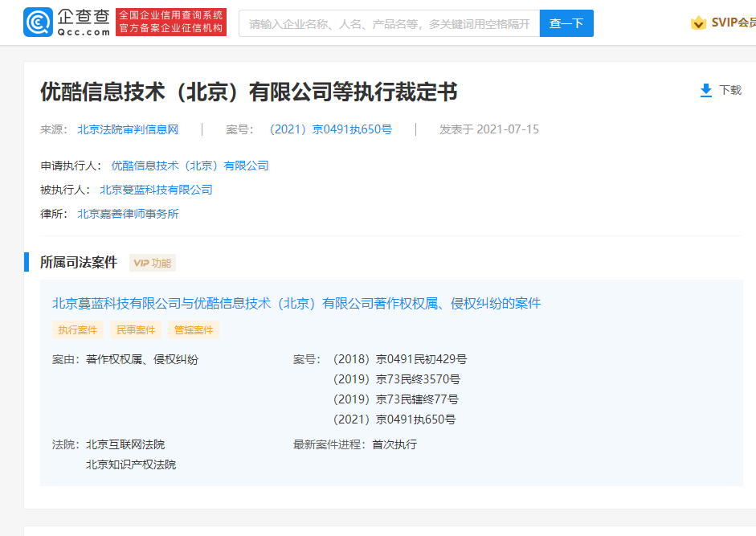Image resolution: width=756 pixels, height=536 pixels.
Task: Open source link 北京法院审判信息网
Action: [128, 129]
